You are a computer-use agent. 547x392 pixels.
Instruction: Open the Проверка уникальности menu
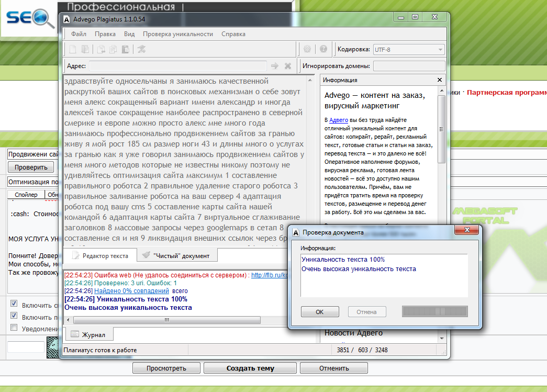click(177, 34)
